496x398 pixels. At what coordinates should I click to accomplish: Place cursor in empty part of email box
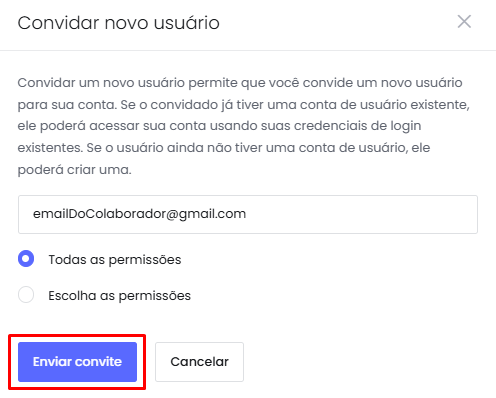coord(360,214)
